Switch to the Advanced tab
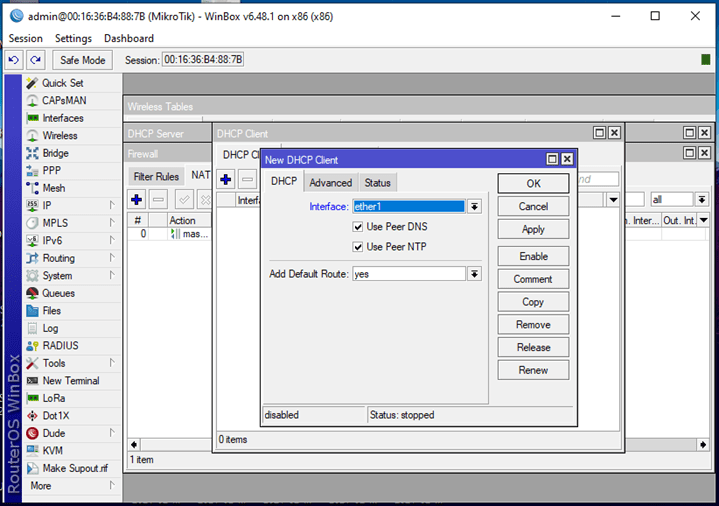 point(331,183)
